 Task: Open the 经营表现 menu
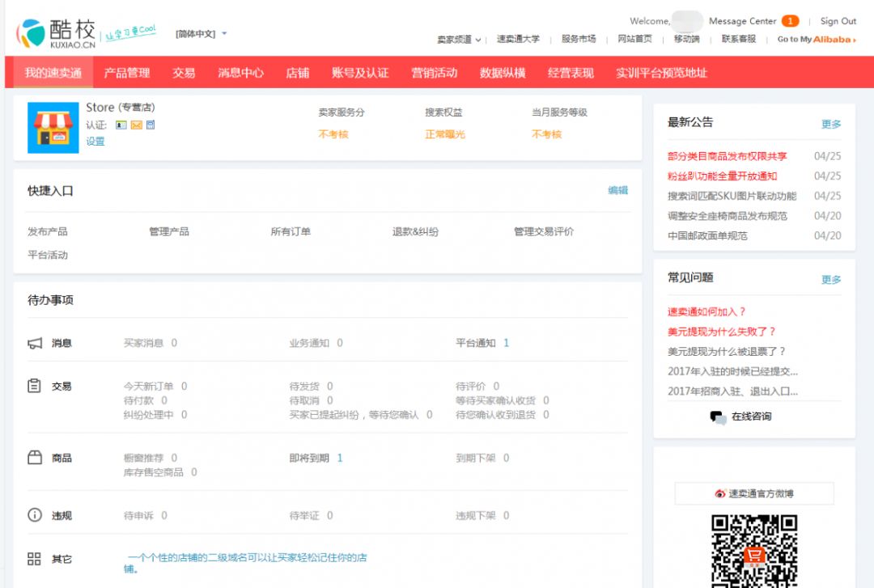tap(571, 73)
